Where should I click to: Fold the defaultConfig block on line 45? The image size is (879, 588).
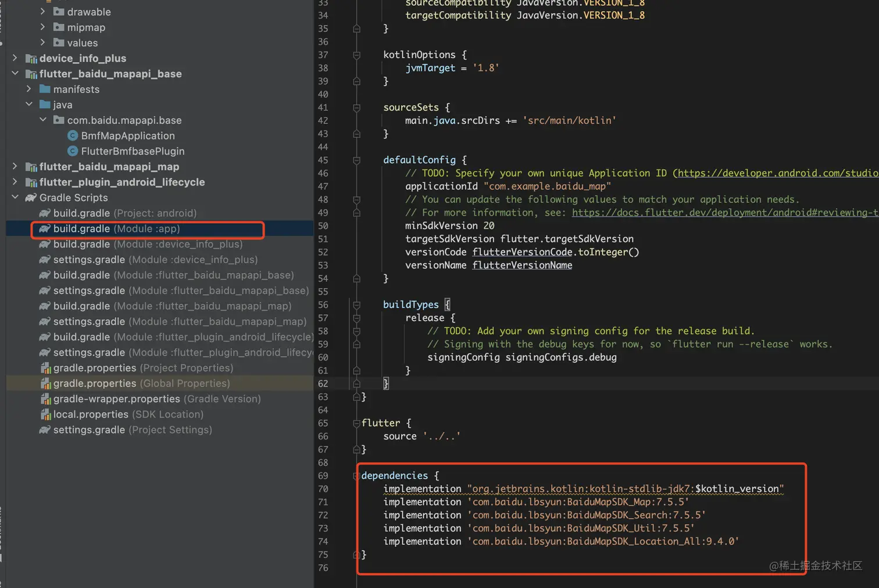356,160
